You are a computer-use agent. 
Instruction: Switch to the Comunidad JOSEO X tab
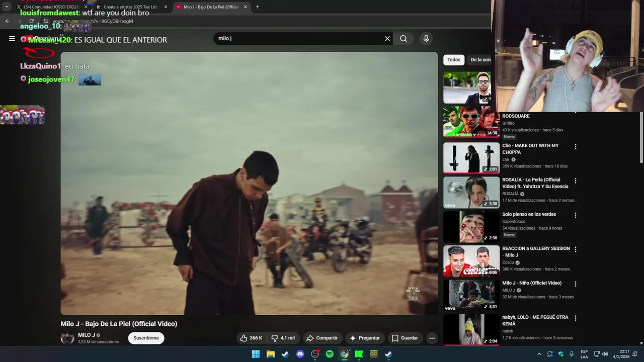tap(51, 7)
